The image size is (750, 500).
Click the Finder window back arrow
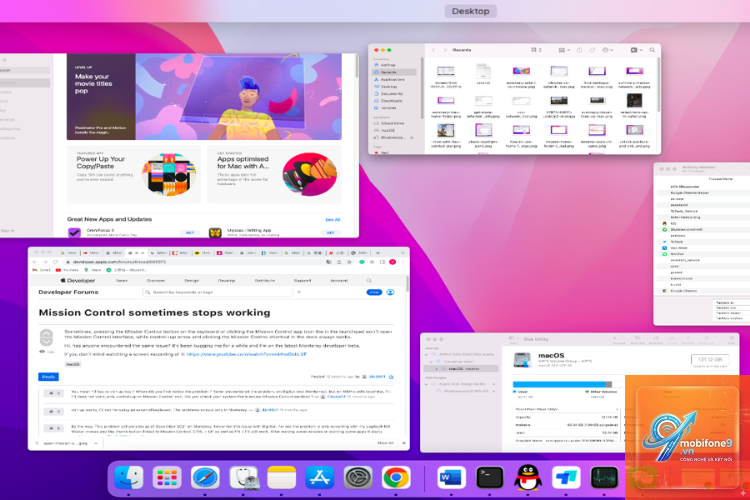tap(433, 50)
